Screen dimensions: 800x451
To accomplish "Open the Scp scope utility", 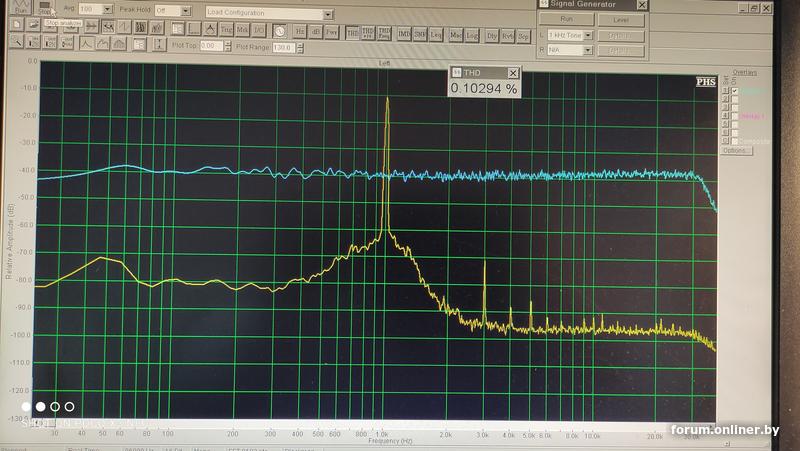I will [x=523, y=37].
